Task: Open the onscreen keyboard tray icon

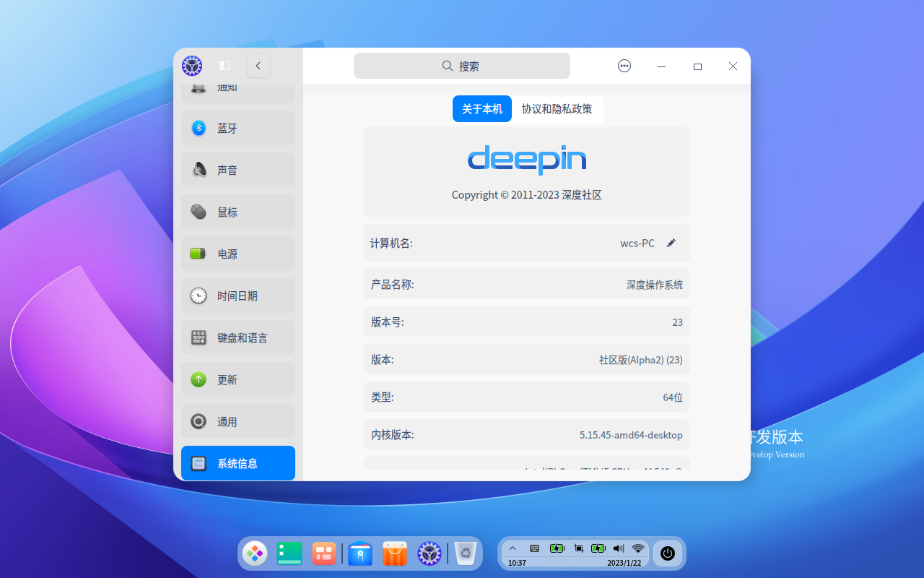Action: [x=534, y=548]
